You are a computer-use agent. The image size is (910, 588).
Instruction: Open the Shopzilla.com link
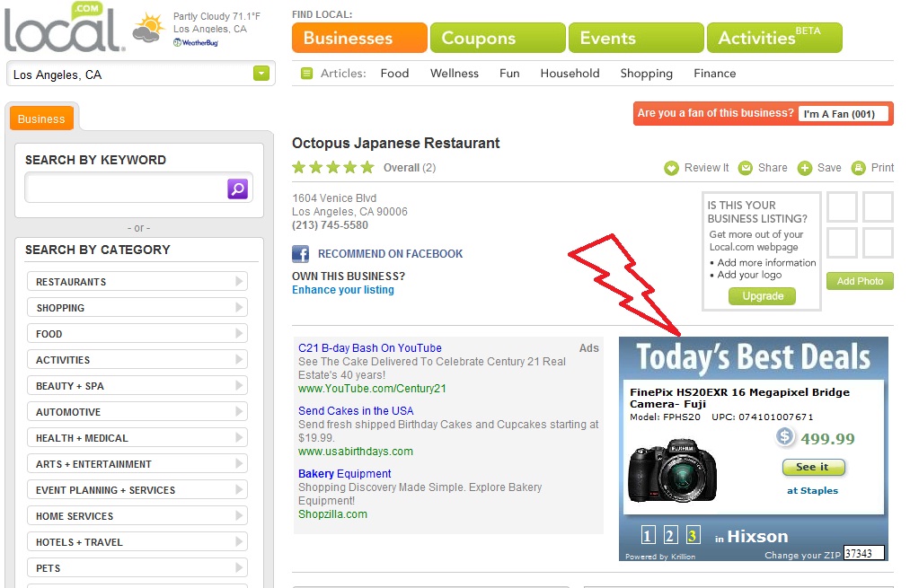click(332, 513)
